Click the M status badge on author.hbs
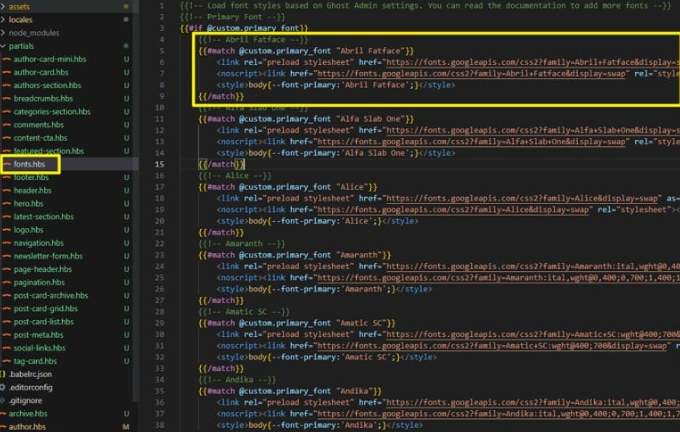Viewport: 680px width, 432px height. (x=126, y=426)
